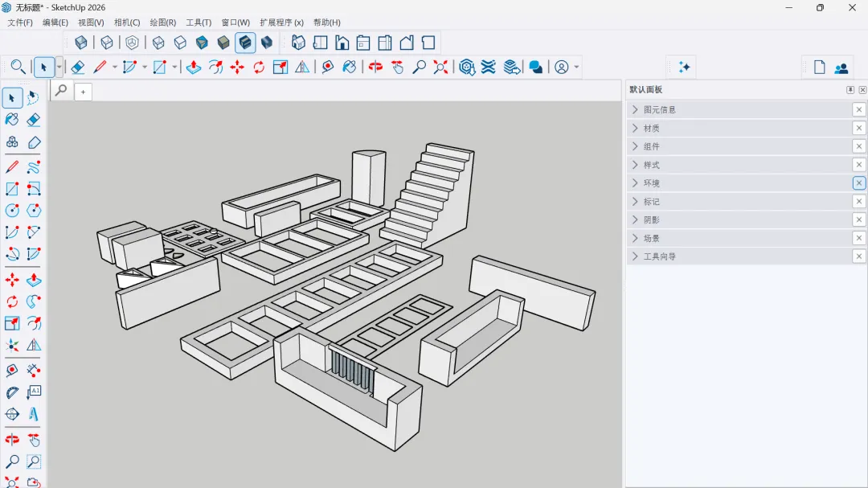The width and height of the screenshot is (868, 488).
Task: Select the 3D Text tool
Action: point(33,414)
